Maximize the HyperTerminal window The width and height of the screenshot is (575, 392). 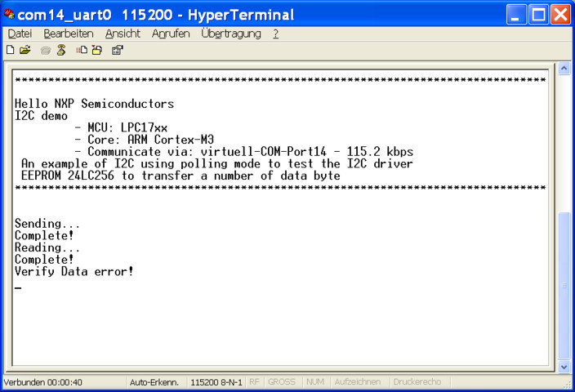click(x=538, y=15)
